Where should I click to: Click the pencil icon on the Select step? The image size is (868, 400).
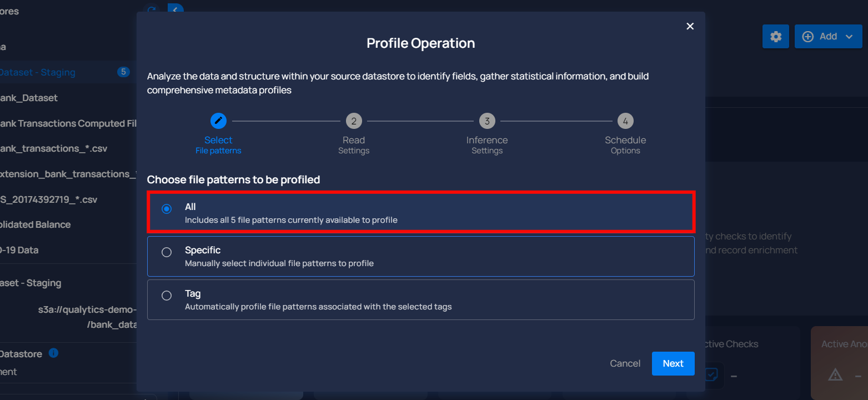[218, 121]
